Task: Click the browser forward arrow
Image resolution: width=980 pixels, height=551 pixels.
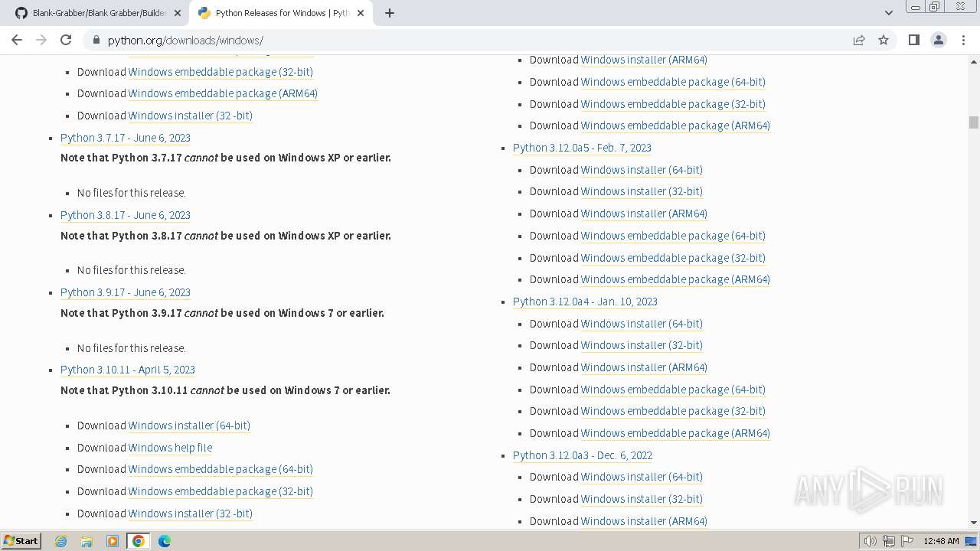Action: point(41,40)
